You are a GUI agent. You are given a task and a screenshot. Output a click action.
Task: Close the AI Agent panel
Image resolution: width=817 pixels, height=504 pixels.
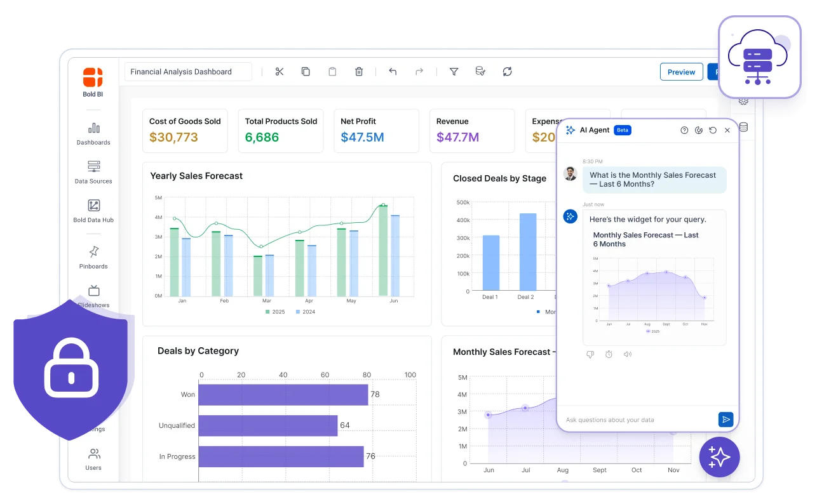[727, 130]
